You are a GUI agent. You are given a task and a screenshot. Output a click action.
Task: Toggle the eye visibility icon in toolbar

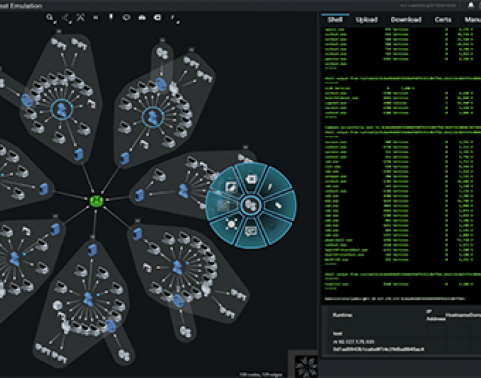[126, 17]
